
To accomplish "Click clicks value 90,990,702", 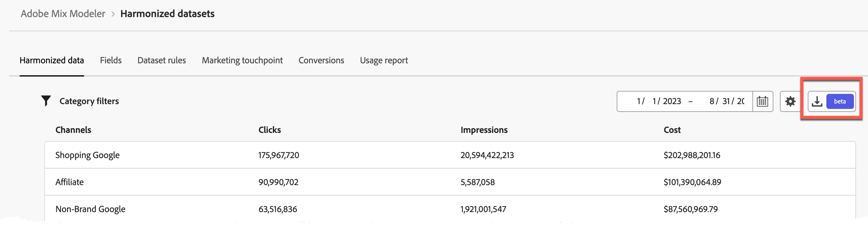I will (278, 182).
